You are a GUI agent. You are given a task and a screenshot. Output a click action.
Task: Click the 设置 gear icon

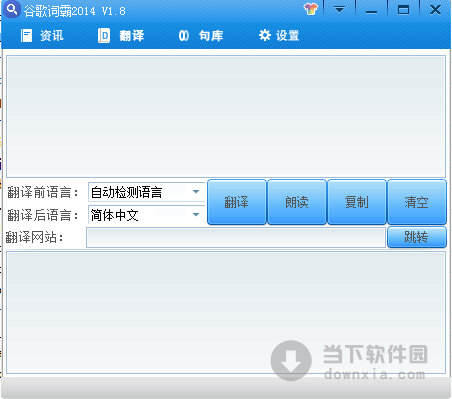click(265, 35)
